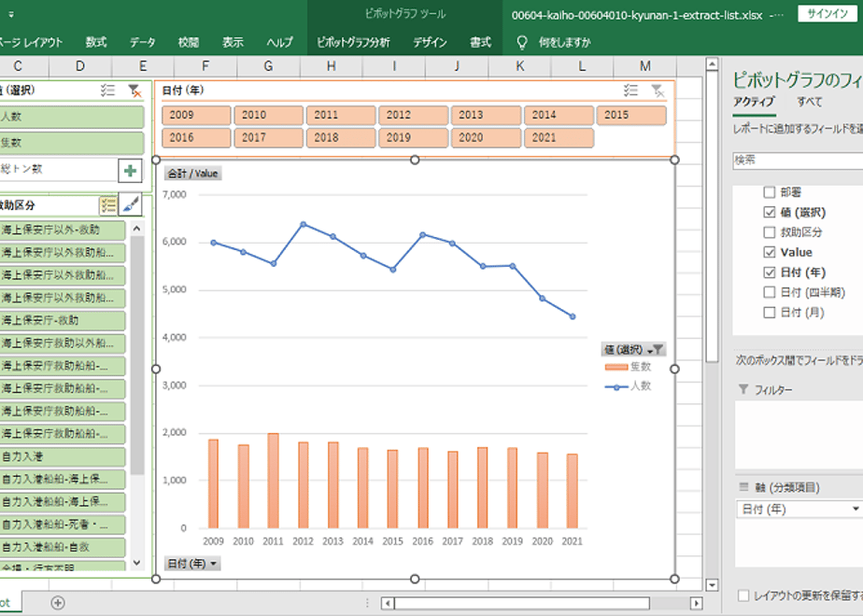
Task: Click the horizontal scrollbar right arrow
Action: tap(696, 603)
